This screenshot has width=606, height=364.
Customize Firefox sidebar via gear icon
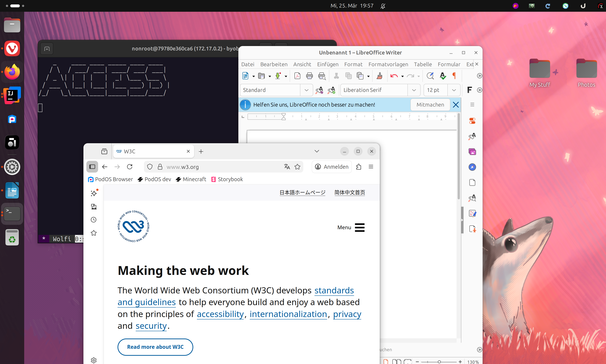pyautogui.click(x=94, y=360)
